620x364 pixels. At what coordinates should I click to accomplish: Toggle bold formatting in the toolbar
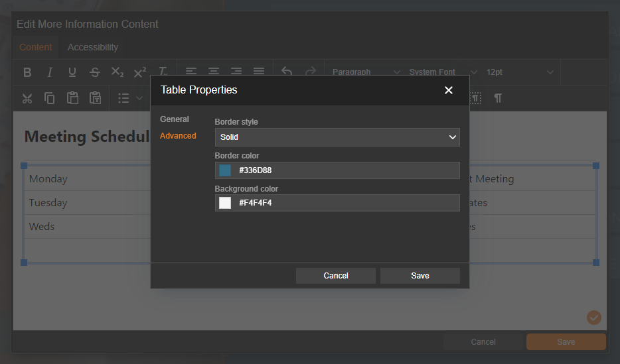[x=27, y=72]
